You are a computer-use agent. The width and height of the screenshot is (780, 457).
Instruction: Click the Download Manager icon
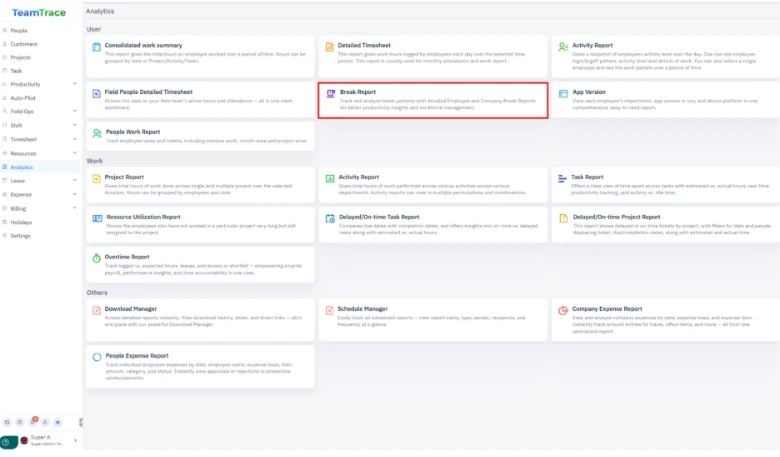pyautogui.click(x=96, y=310)
